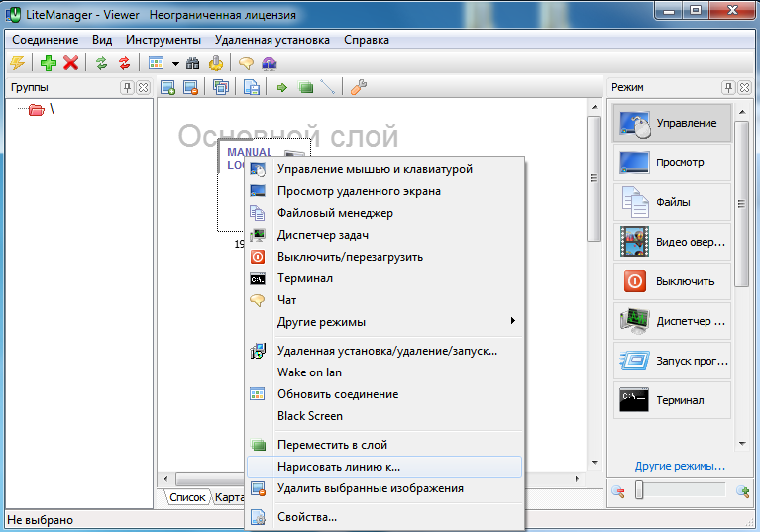Select Black Screen entry
760x532 pixels.
384,416
